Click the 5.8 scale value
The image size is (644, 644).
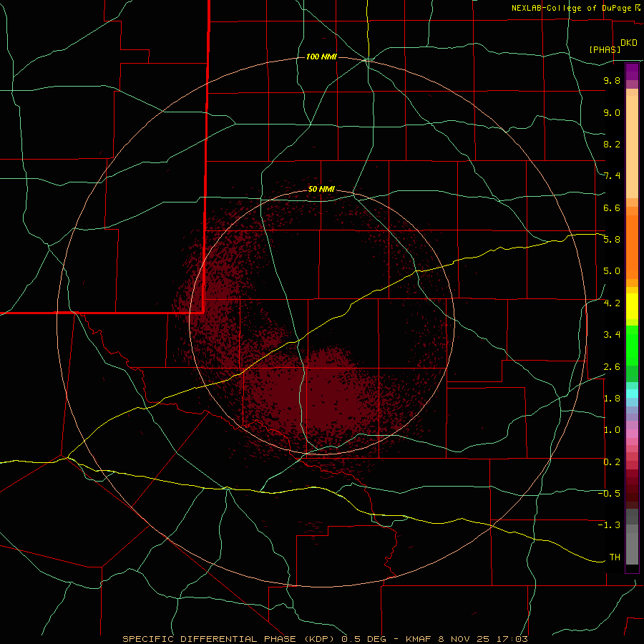tap(612, 240)
